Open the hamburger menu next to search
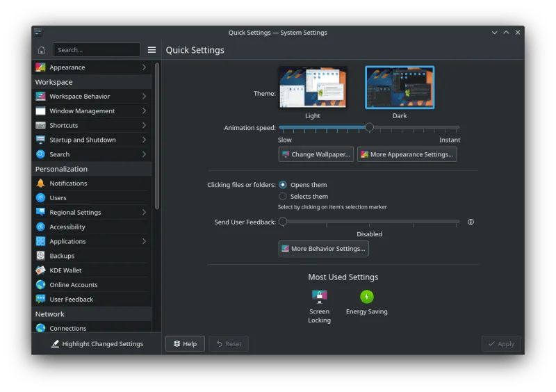The image size is (556, 392). (152, 50)
